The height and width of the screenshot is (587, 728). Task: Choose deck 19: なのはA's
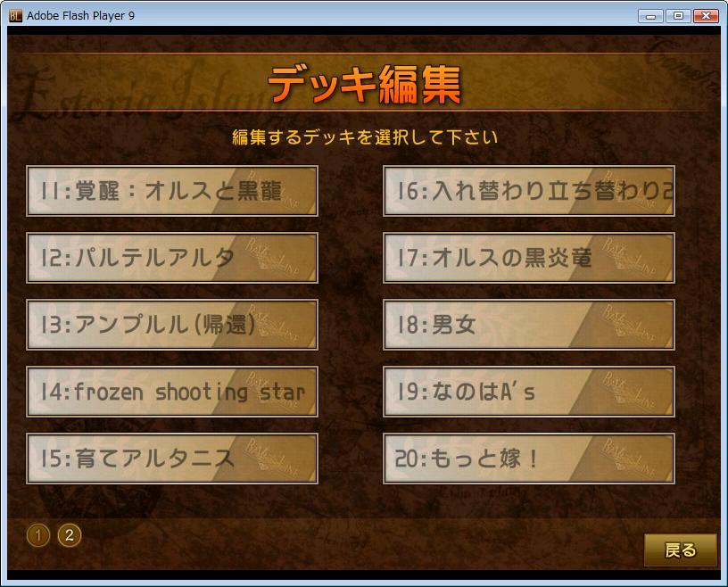point(529,392)
